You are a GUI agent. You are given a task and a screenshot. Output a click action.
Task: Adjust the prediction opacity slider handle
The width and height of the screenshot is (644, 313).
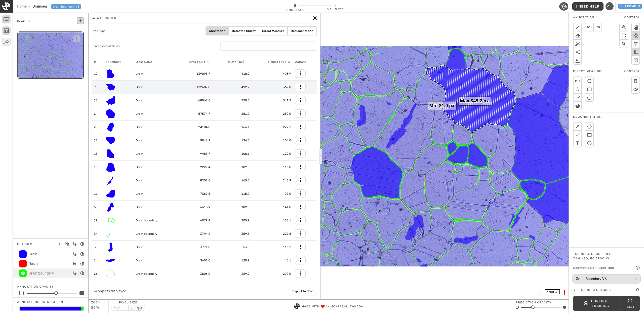click(x=533, y=307)
